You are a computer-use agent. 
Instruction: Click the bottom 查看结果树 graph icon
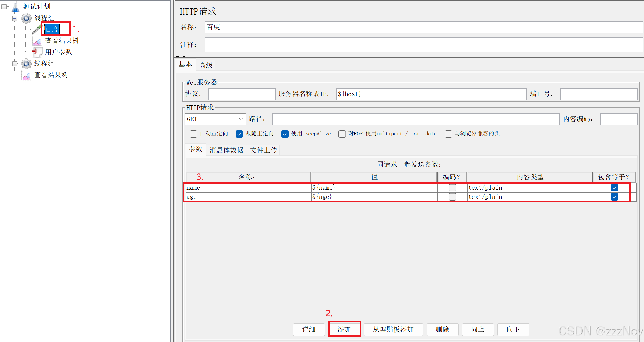click(26, 76)
